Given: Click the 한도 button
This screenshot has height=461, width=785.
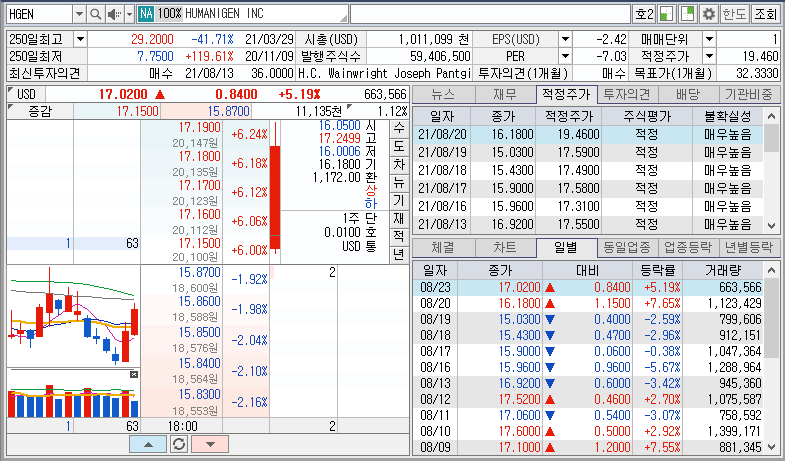Looking at the screenshot, I should click(x=734, y=14).
